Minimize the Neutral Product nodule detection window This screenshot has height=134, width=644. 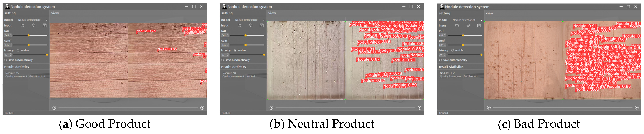(404, 6)
